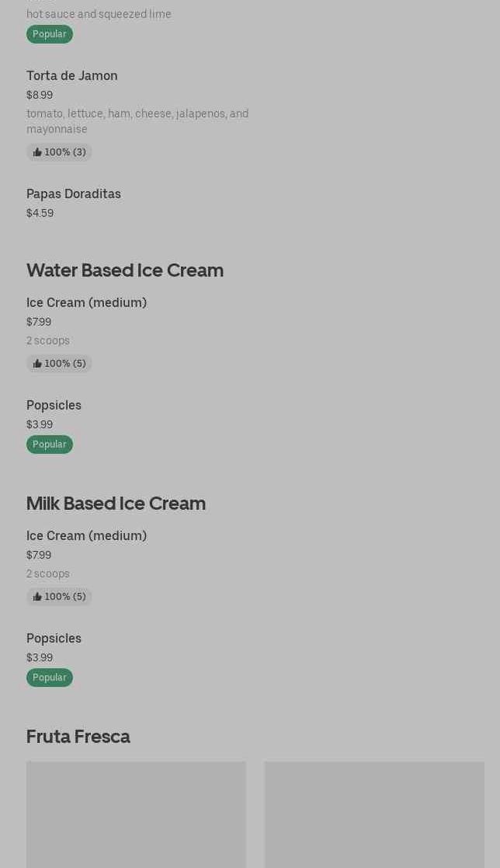The image size is (500, 868).
Task: Click Popular badge below hot sauce description
Action: point(50,34)
